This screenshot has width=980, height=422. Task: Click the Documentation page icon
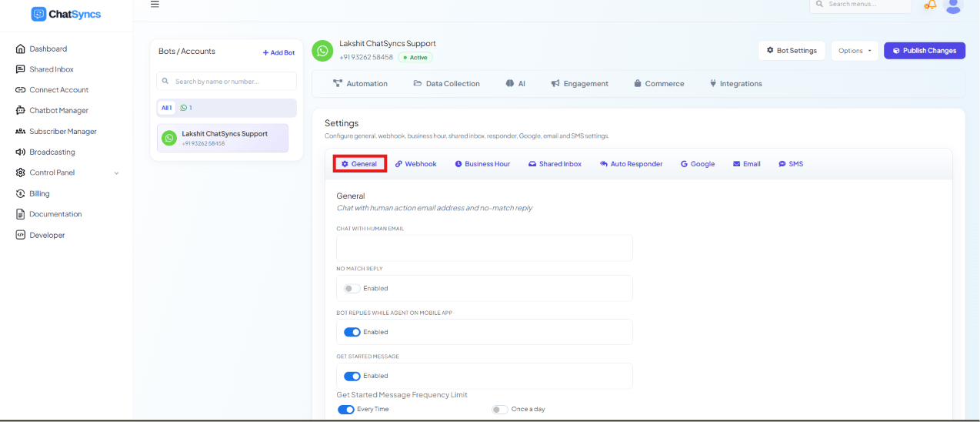tap(21, 214)
